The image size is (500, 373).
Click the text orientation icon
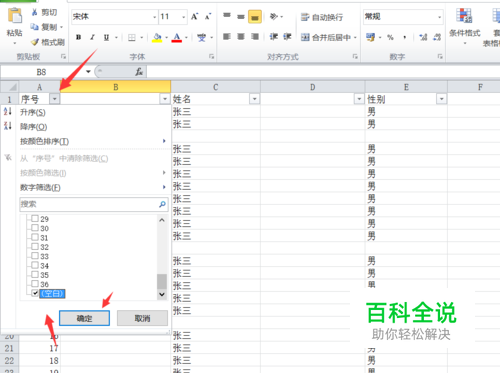click(274, 16)
